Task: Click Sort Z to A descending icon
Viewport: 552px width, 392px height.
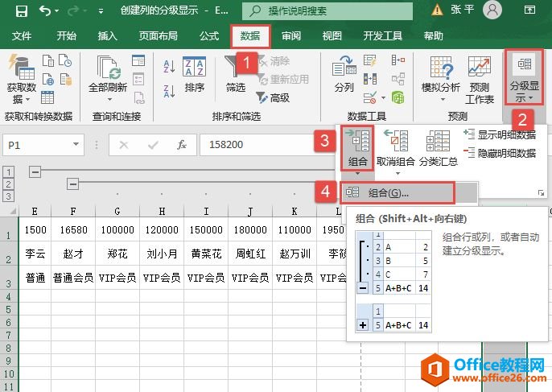Action: point(169,91)
